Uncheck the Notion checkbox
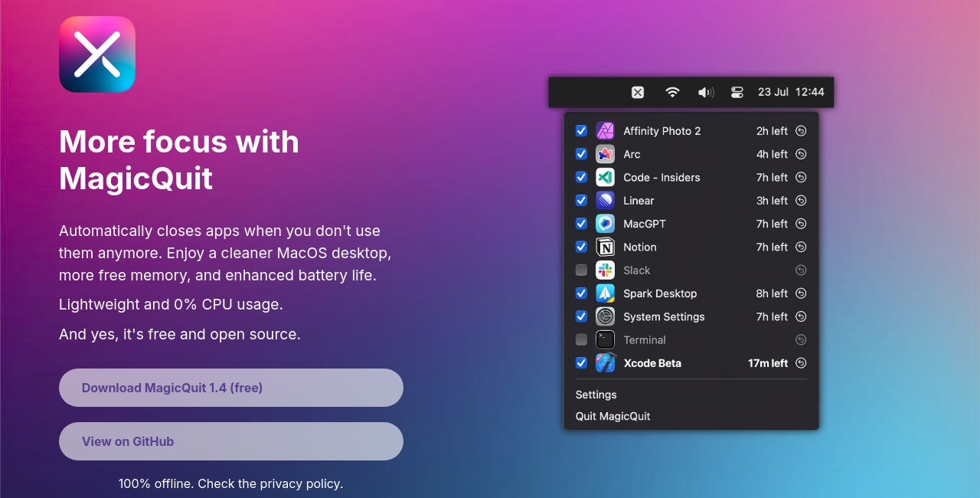 point(581,247)
